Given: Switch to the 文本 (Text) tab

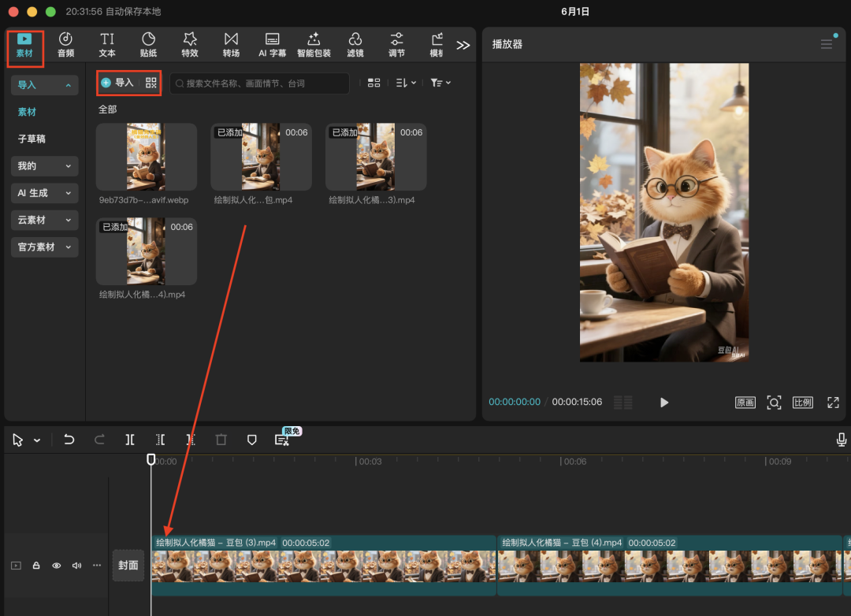Looking at the screenshot, I should pyautogui.click(x=107, y=44).
